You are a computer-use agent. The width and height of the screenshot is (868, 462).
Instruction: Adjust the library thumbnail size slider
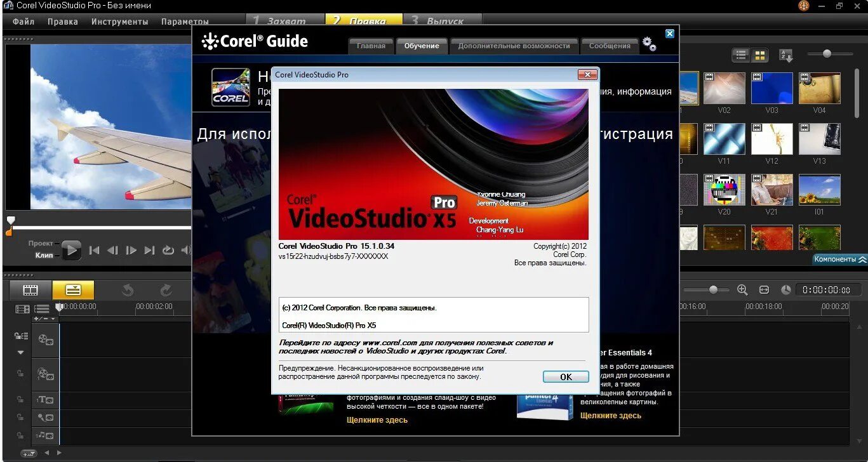pyautogui.click(x=827, y=54)
